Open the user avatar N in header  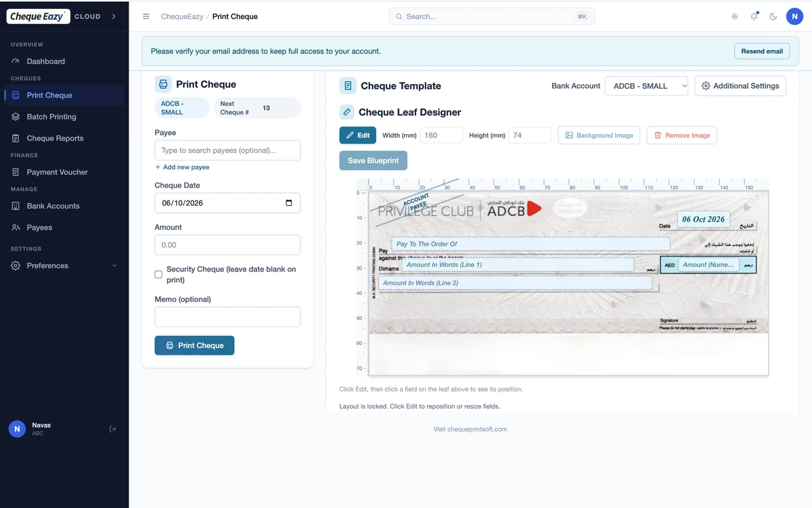tap(794, 16)
